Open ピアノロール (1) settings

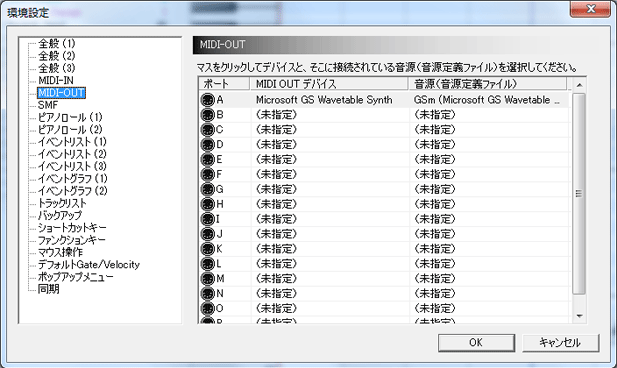coord(70,117)
